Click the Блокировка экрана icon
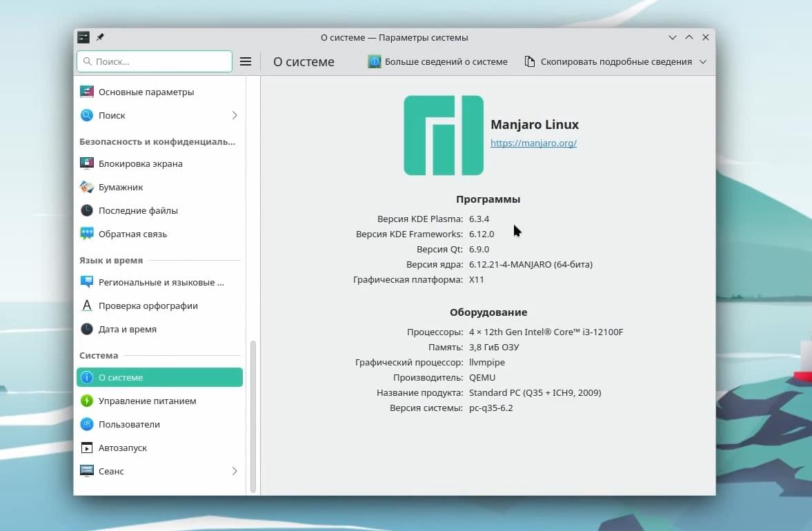 (x=86, y=163)
